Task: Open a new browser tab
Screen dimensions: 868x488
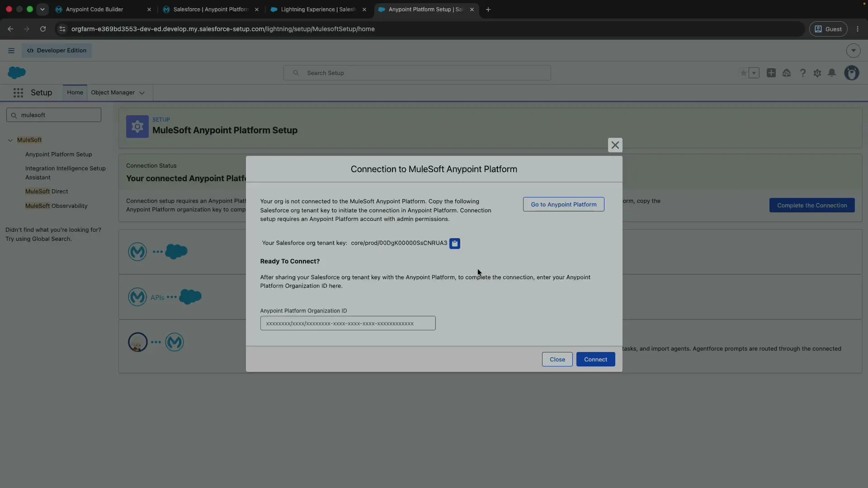Action: pos(488,9)
